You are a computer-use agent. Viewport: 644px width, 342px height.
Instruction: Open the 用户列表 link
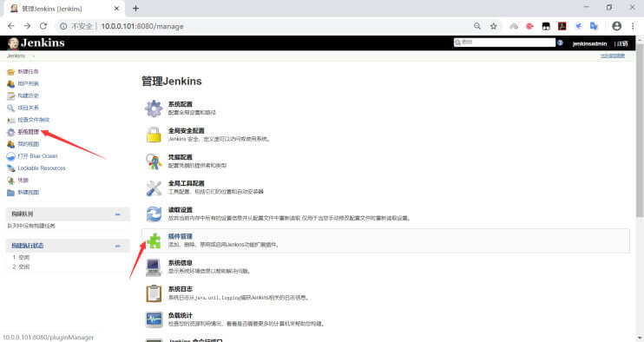(x=28, y=83)
